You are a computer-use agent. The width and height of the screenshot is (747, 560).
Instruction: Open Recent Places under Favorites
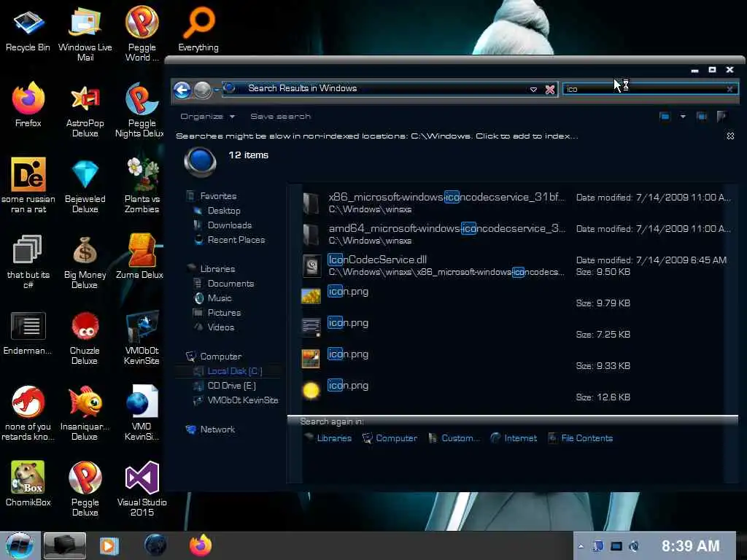coord(236,240)
